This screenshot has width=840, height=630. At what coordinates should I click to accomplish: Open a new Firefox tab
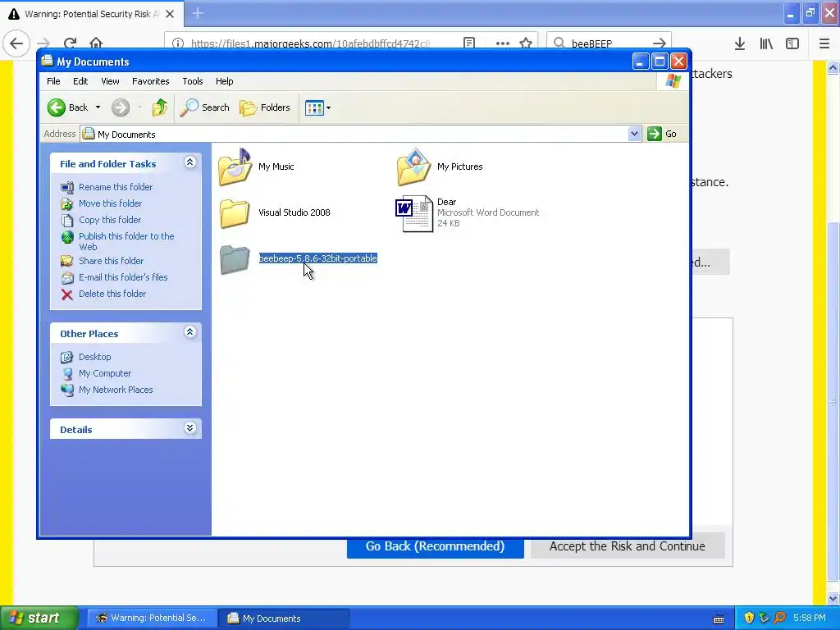click(x=198, y=13)
